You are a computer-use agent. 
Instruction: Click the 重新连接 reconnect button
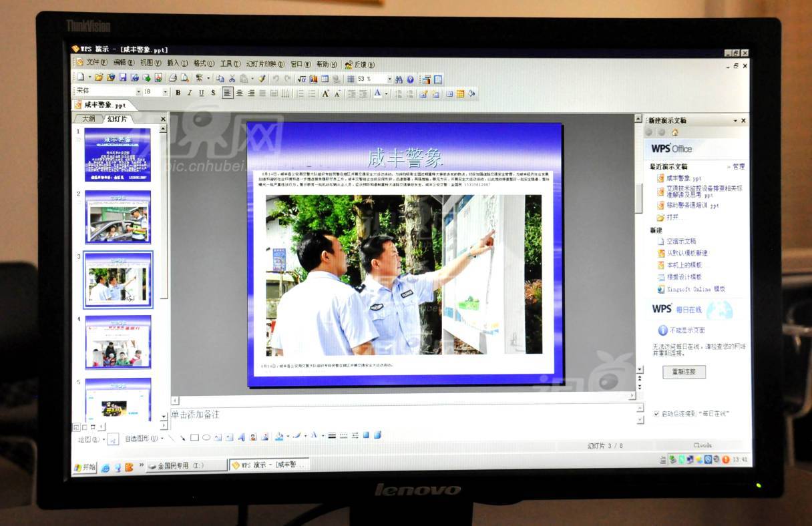coord(684,372)
